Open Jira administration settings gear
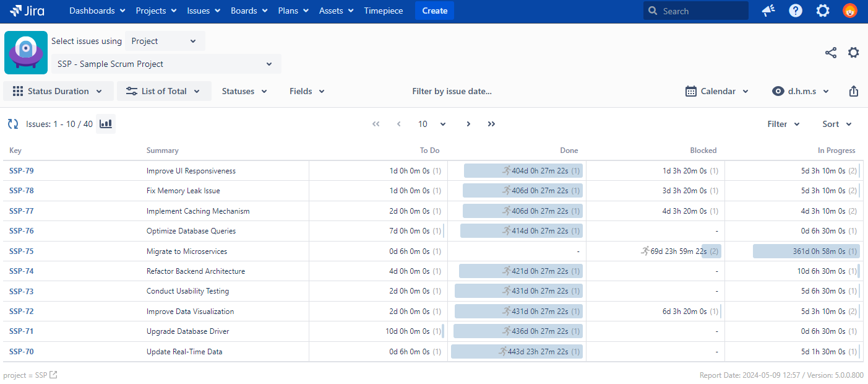868x384 pixels. click(x=822, y=11)
